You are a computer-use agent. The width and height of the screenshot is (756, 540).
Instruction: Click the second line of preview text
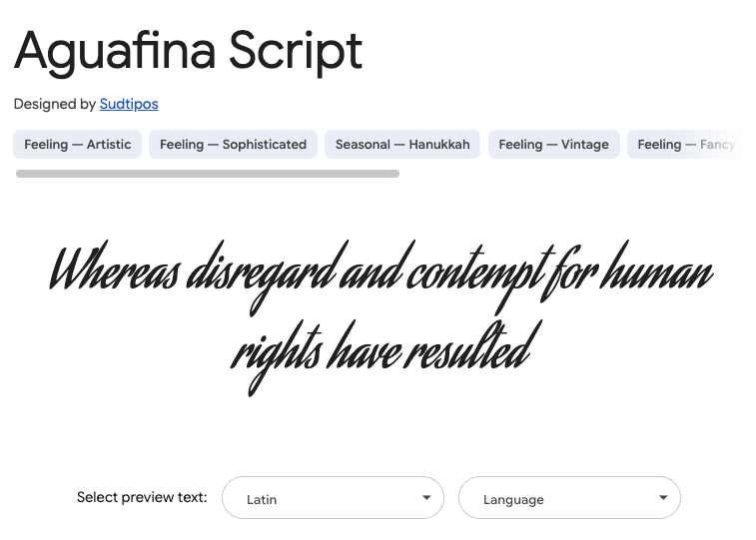click(x=385, y=357)
